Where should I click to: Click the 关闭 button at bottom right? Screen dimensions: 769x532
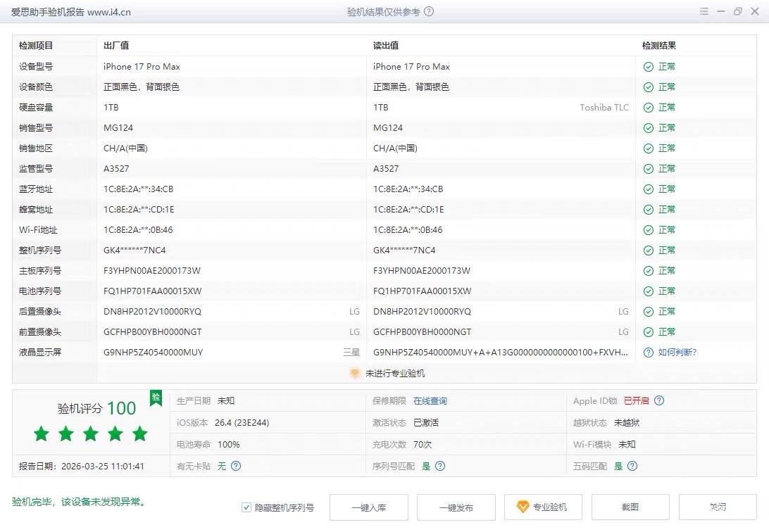[717, 507]
